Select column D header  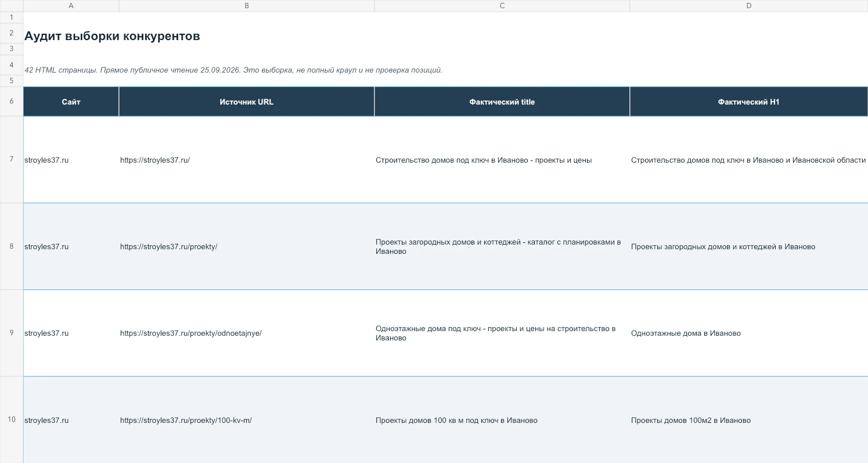point(749,6)
